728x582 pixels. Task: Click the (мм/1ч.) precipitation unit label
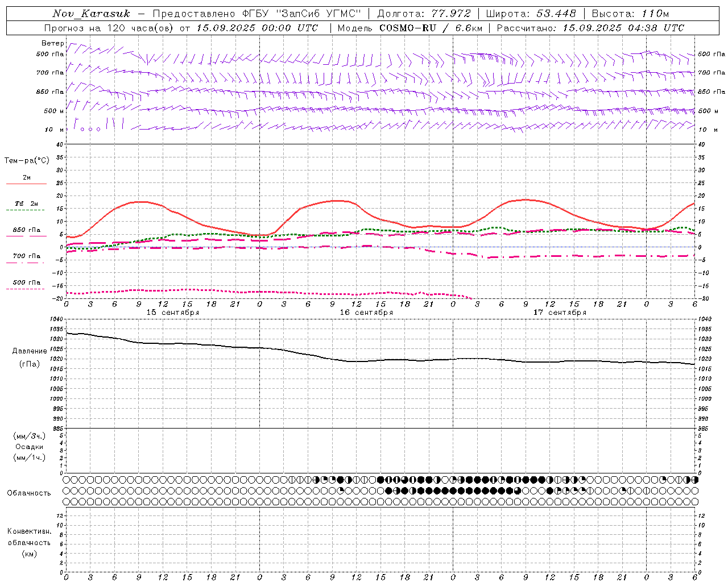(30, 458)
